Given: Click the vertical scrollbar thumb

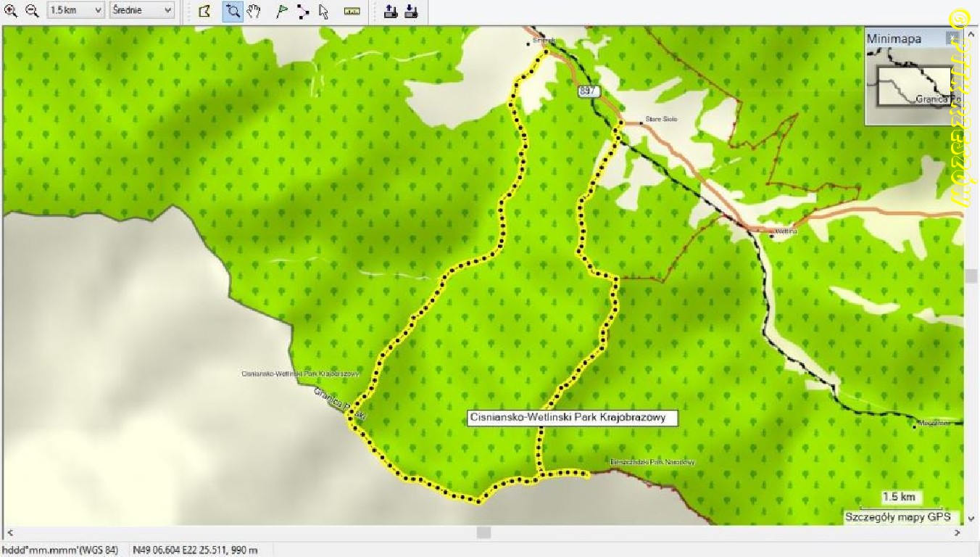Looking at the screenshot, I should pos(971,276).
